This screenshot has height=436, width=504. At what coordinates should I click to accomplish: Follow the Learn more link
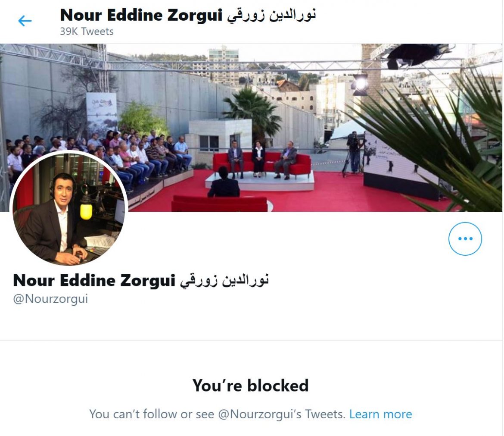pyautogui.click(x=380, y=414)
